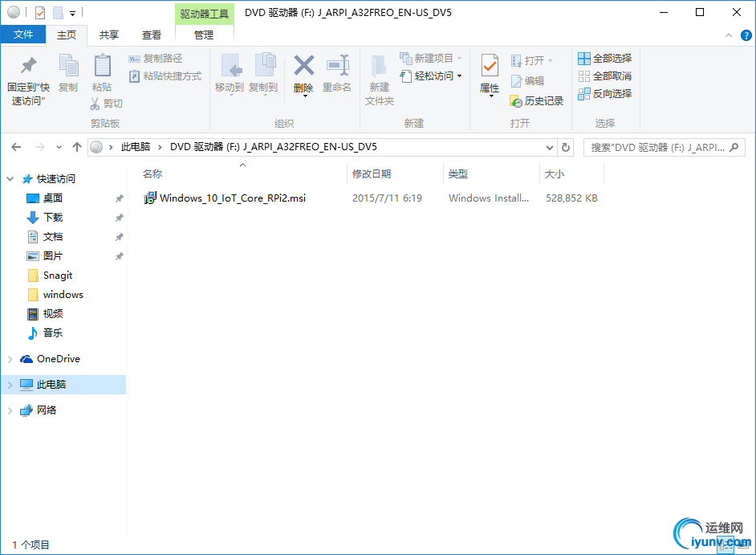Expand the OneDrive tree node
The height and width of the screenshot is (555, 756).
pos(10,359)
